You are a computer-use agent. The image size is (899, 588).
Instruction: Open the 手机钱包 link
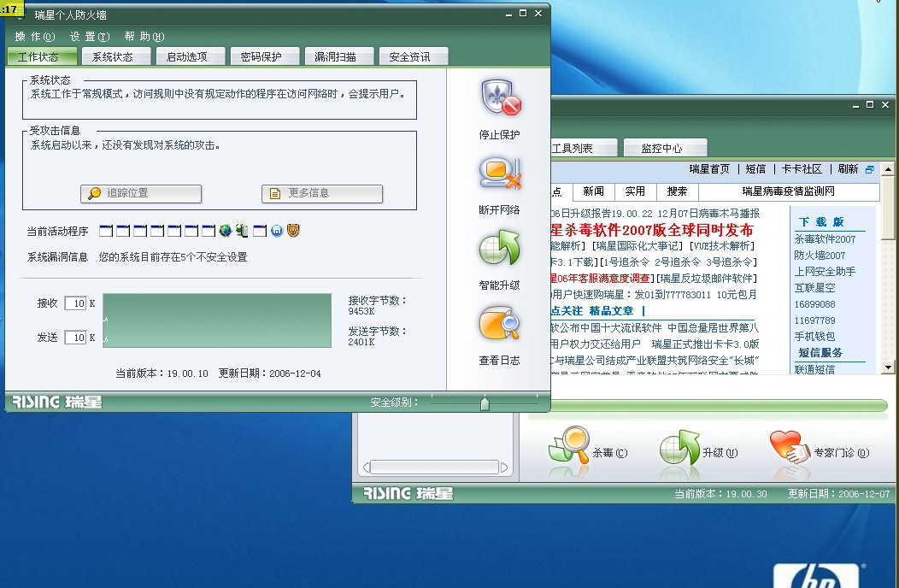814,336
